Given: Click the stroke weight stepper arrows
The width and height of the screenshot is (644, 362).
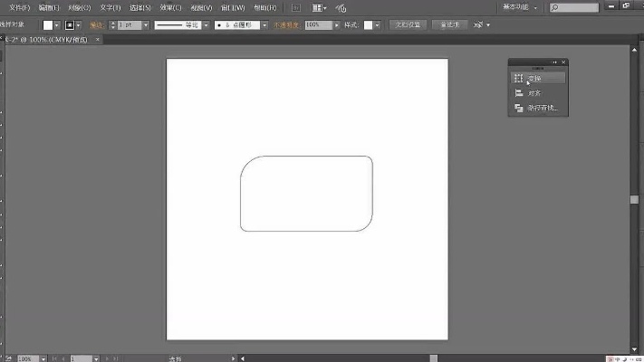Looking at the screenshot, I should tap(112, 25).
